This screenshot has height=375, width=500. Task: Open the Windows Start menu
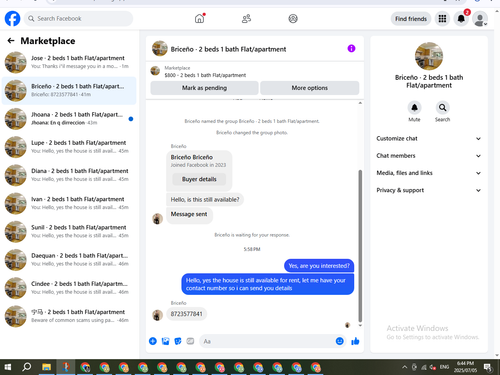(7, 367)
